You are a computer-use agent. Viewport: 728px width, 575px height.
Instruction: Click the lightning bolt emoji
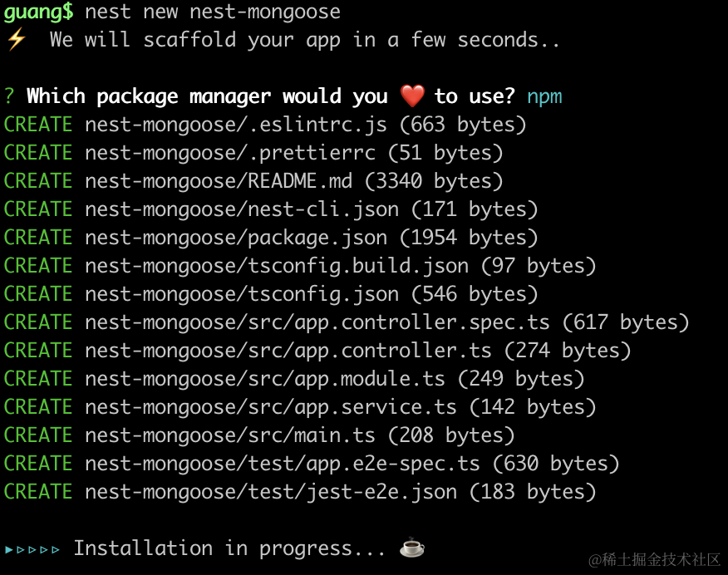point(16,40)
